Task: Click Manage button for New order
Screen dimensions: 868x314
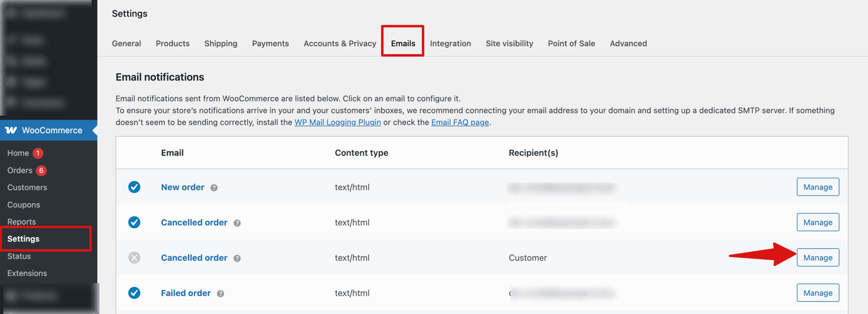Action: click(x=818, y=187)
